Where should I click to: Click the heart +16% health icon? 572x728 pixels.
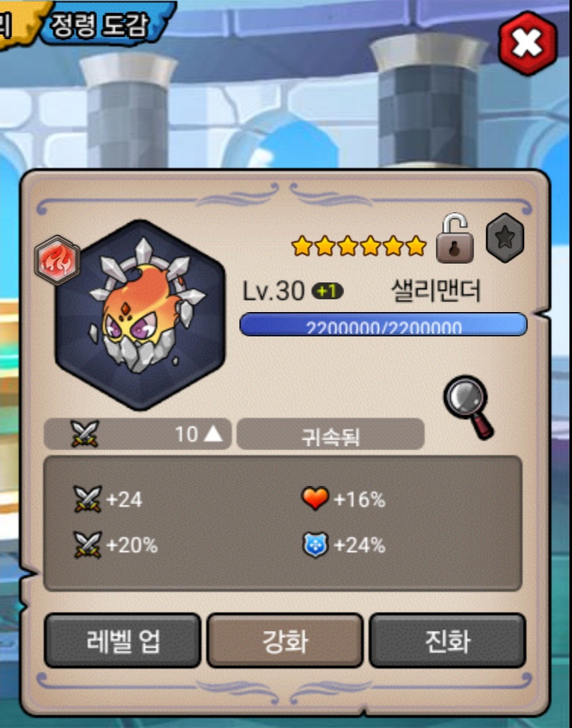315,498
